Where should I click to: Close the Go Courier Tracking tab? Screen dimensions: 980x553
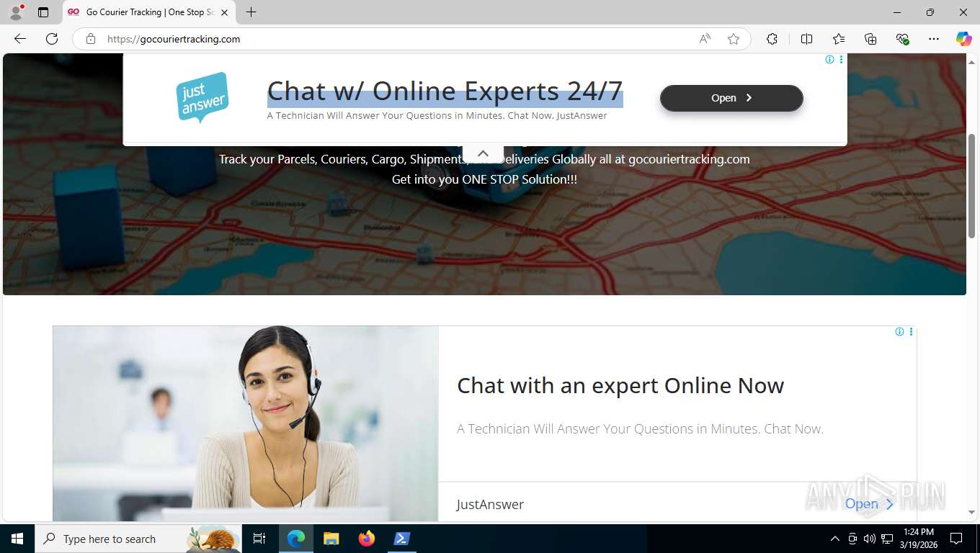(x=224, y=12)
